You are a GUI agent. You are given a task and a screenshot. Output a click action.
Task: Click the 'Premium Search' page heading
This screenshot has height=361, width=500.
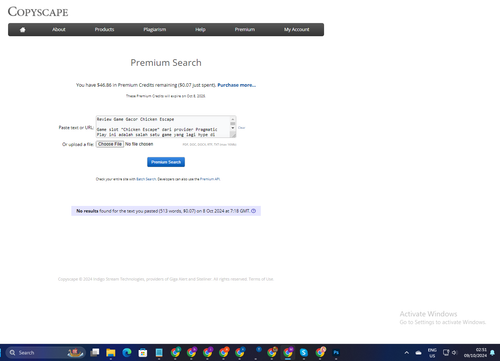click(x=166, y=63)
